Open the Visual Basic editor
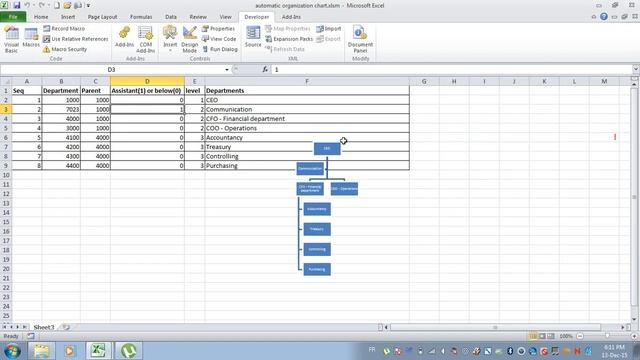Viewport: 640px width, 360px height. (11, 40)
